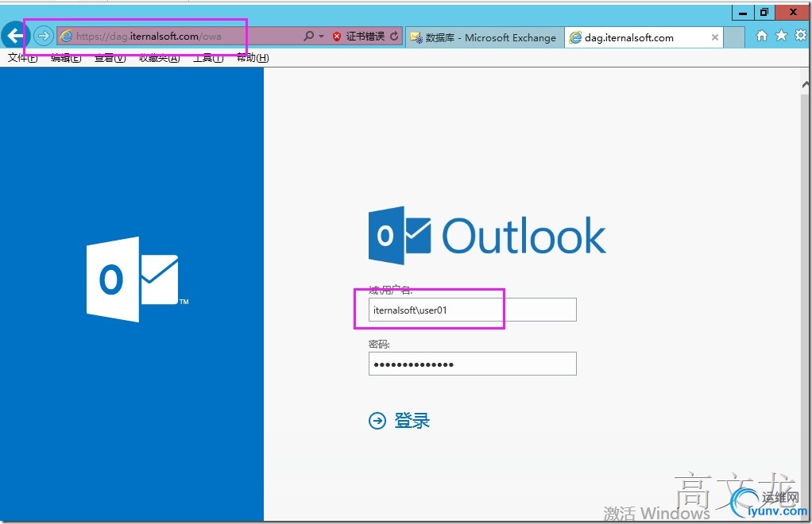Open the 帮助(H) menu
Screen dimensions: 812x524
coord(253,58)
